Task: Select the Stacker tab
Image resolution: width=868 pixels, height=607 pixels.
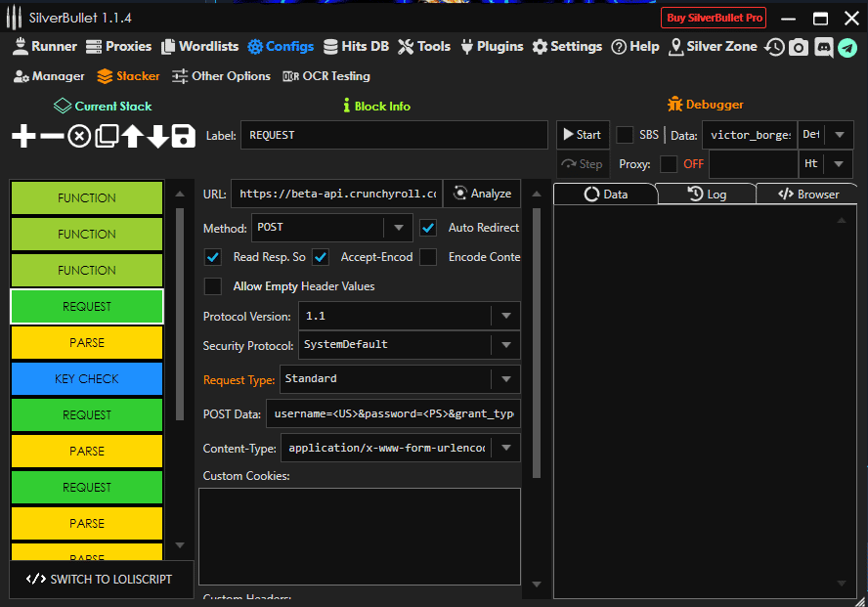Action: [128, 76]
